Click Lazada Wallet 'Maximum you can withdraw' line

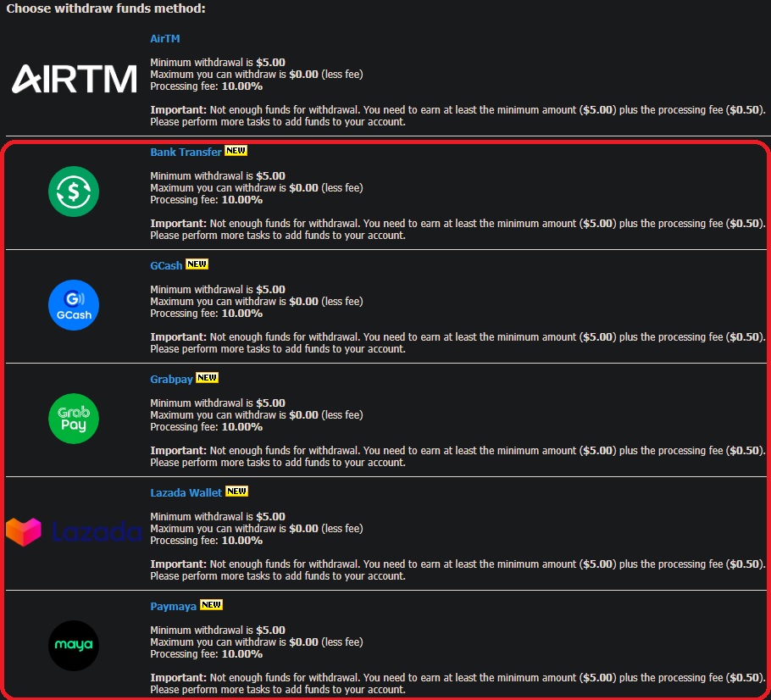point(257,529)
